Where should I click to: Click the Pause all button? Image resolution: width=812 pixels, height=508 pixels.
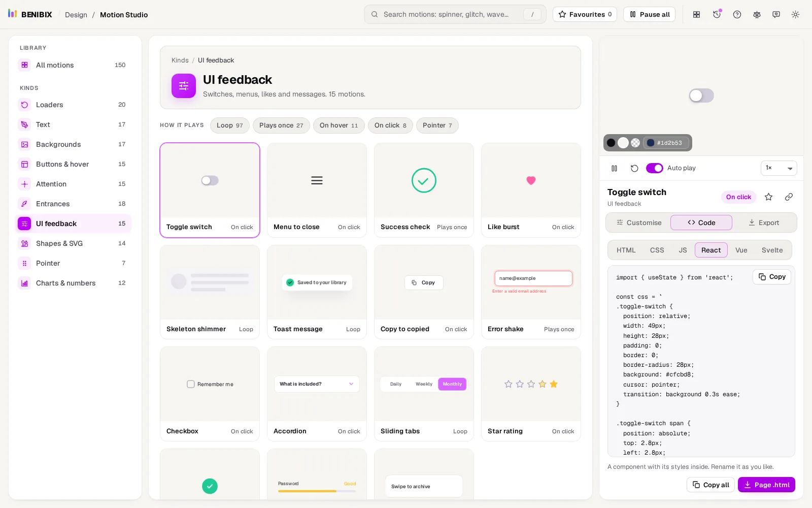tap(650, 14)
